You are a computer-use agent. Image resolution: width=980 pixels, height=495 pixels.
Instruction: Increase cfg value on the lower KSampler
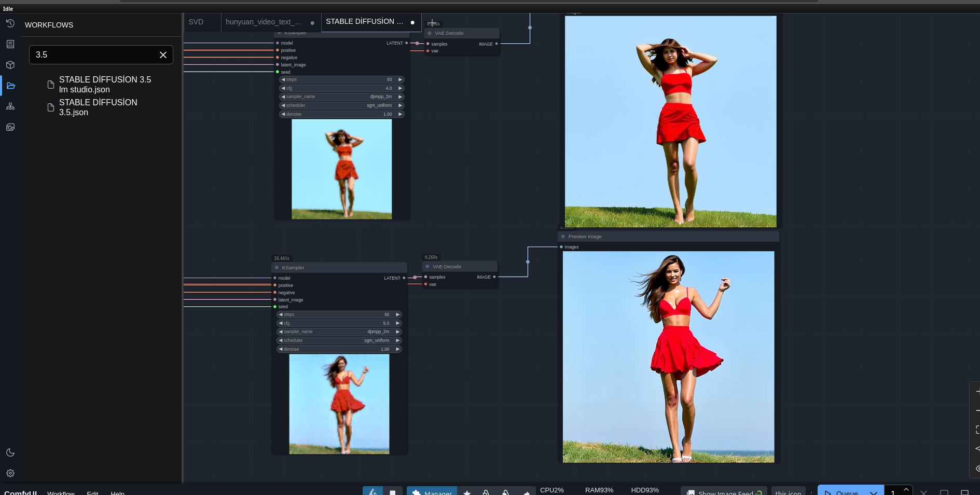[x=398, y=323]
